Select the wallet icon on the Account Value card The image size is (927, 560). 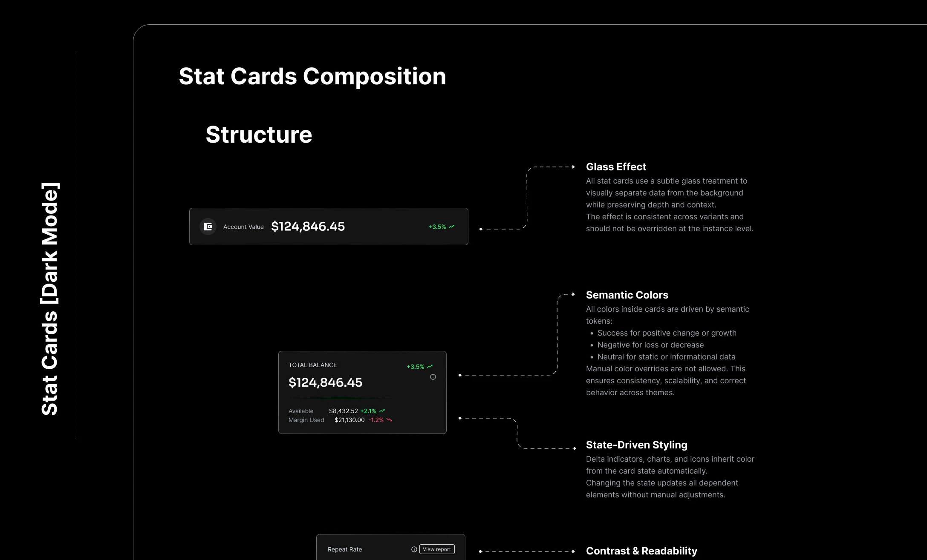pyautogui.click(x=208, y=227)
